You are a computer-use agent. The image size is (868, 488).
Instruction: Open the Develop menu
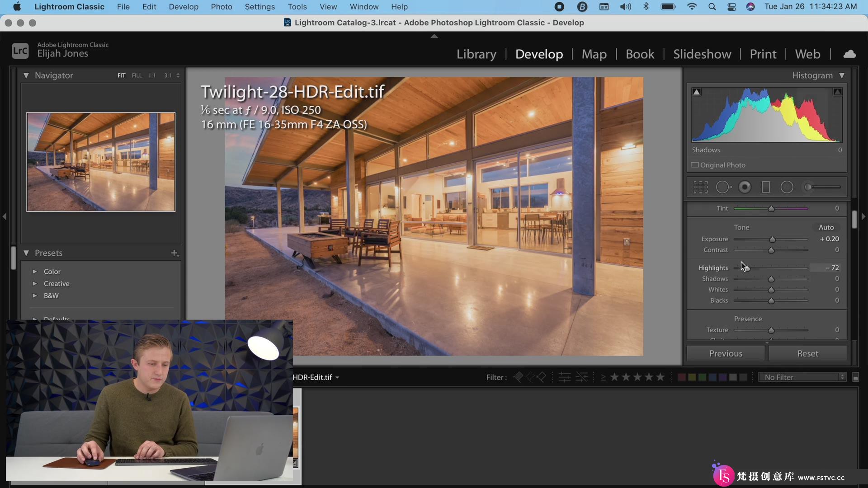[183, 7]
